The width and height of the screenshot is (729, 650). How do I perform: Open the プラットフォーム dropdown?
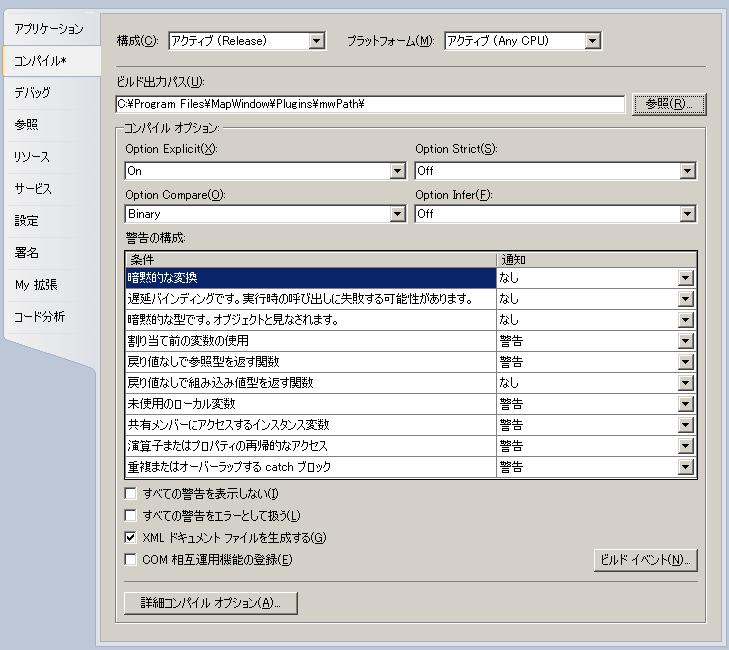click(592, 41)
